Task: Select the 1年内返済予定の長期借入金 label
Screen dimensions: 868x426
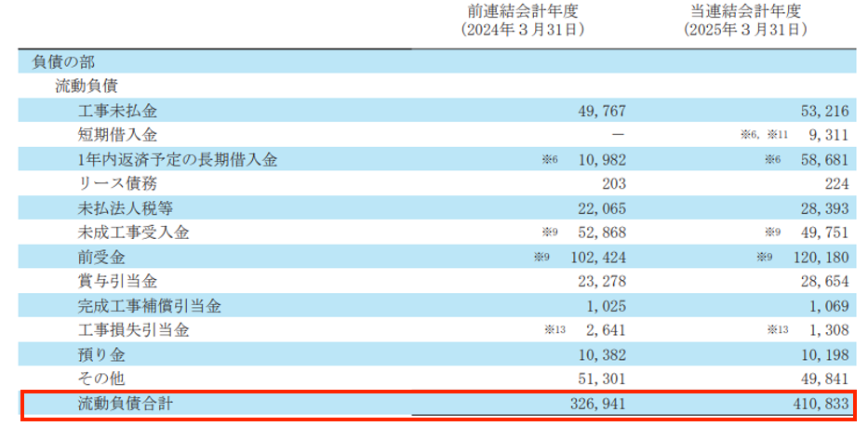Action: (x=178, y=160)
